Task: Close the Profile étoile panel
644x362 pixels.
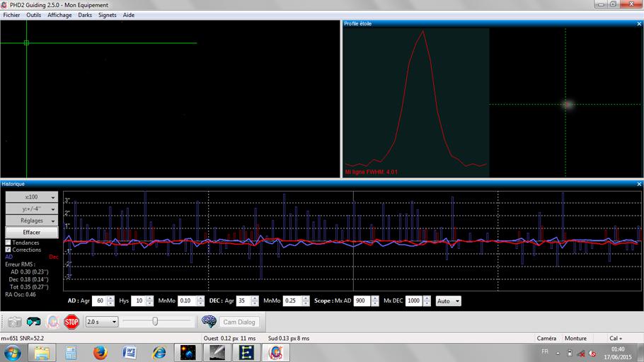Action: click(639, 24)
